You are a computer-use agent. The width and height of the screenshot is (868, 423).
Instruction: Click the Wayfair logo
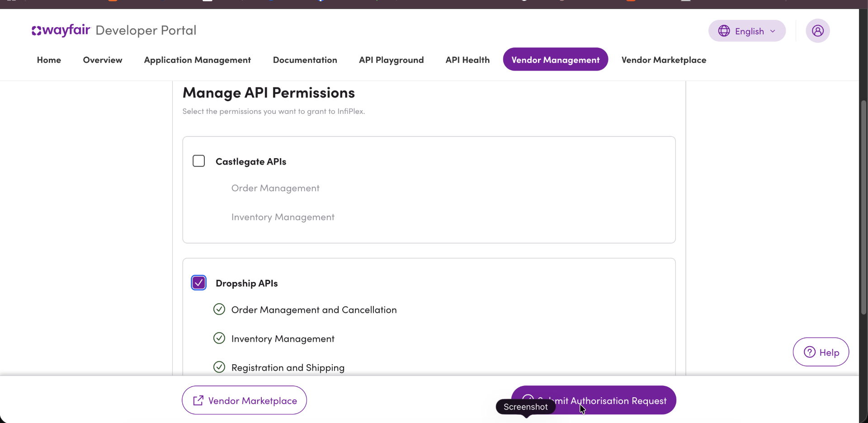(61, 30)
